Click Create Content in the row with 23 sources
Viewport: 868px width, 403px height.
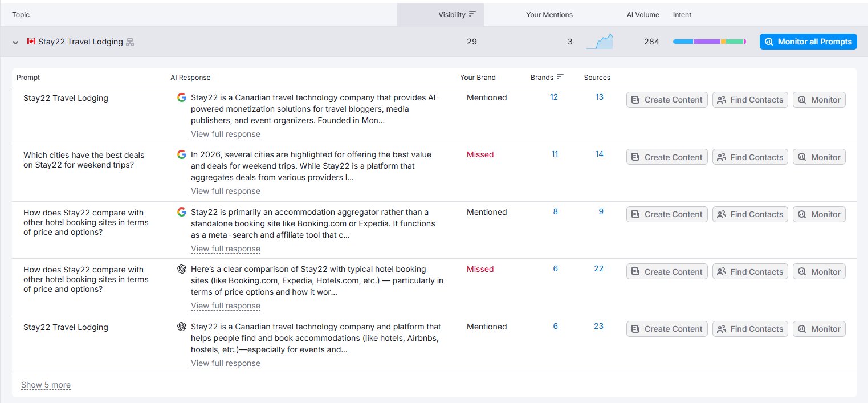[667, 329]
